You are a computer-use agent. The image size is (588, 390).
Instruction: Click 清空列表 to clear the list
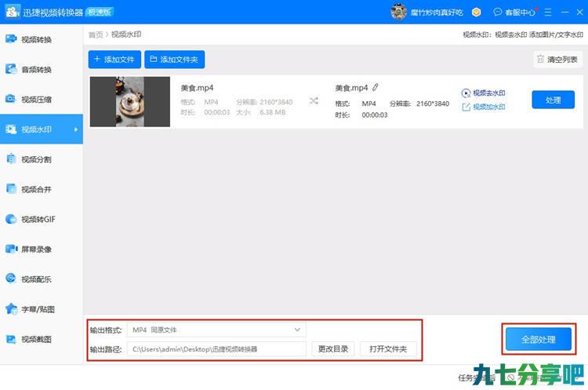tap(557, 60)
